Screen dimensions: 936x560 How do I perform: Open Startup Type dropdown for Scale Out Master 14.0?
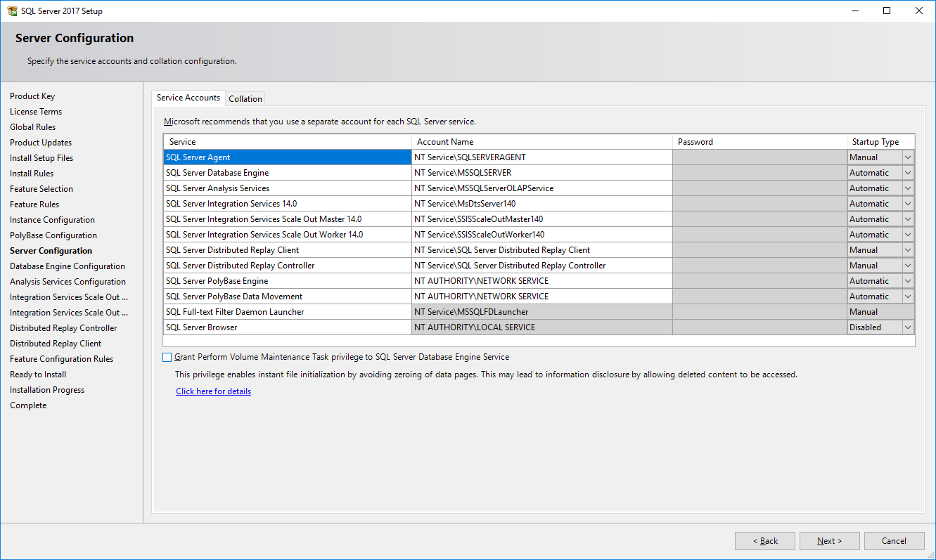click(907, 219)
